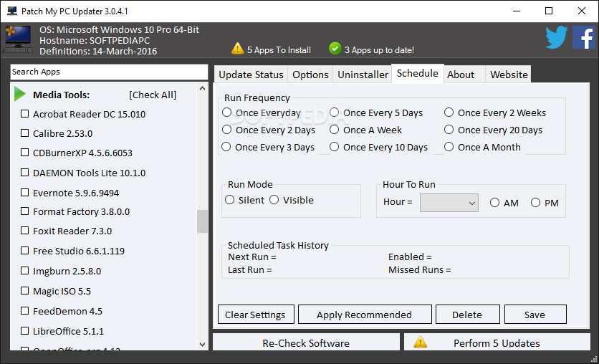Screen dimensions: 599x364
Task: Select Once Every 10 Days option
Action: click(x=335, y=147)
